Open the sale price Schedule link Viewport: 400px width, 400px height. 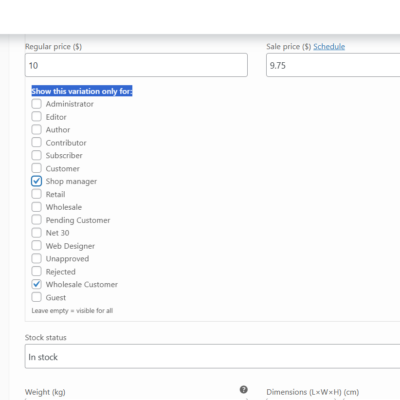(x=329, y=47)
